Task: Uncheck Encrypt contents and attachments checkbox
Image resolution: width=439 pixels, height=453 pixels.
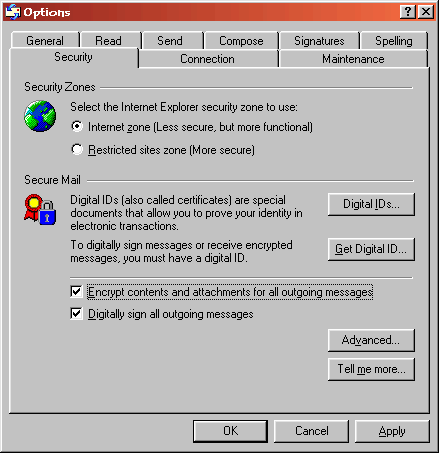Action: 76,292
